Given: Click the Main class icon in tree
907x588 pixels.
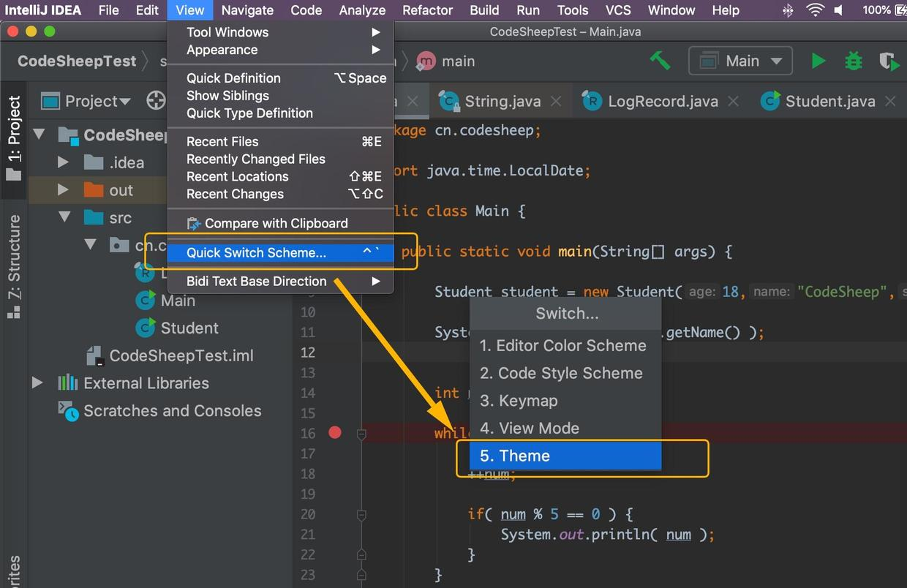Looking at the screenshot, I should tap(146, 301).
